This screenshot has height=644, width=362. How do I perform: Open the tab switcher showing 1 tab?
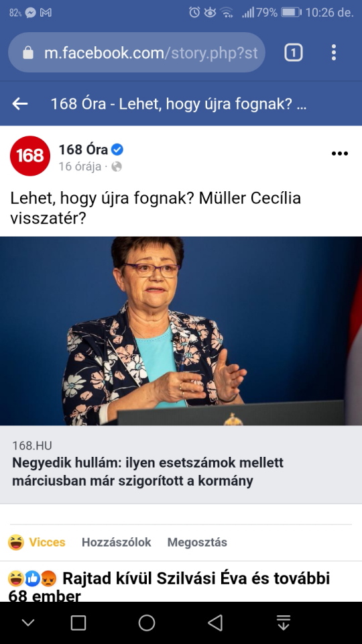(294, 52)
